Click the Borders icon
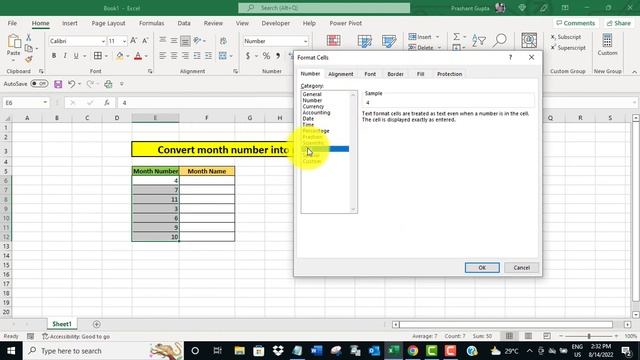This screenshot has height=360, width=640. click(98, 56)
